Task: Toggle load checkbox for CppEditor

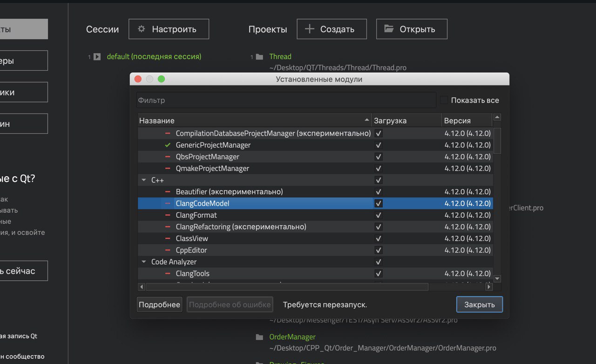Action: [x=379, y=250]
